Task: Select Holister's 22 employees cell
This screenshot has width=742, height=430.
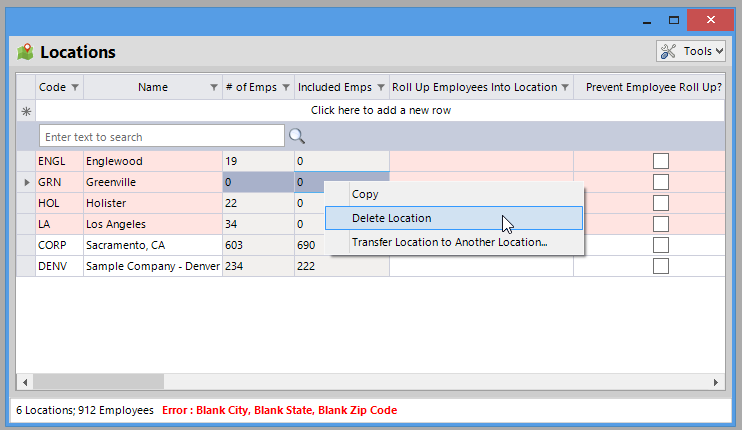Action: click(x=258, y=203)
